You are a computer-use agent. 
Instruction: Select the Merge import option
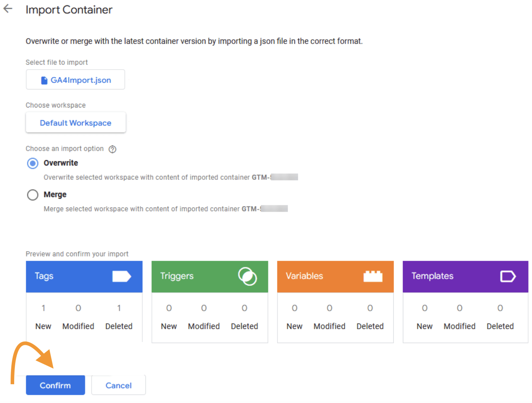point(33,195)
